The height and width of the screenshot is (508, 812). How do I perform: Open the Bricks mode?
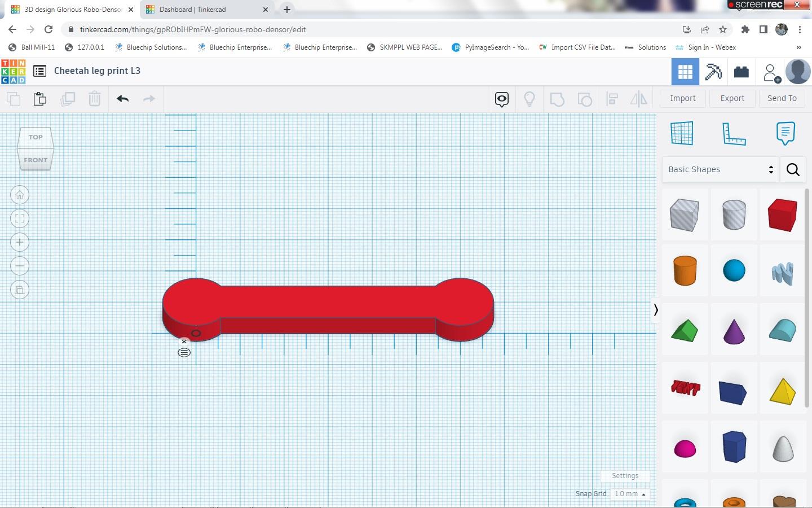[x=742, y=72]
